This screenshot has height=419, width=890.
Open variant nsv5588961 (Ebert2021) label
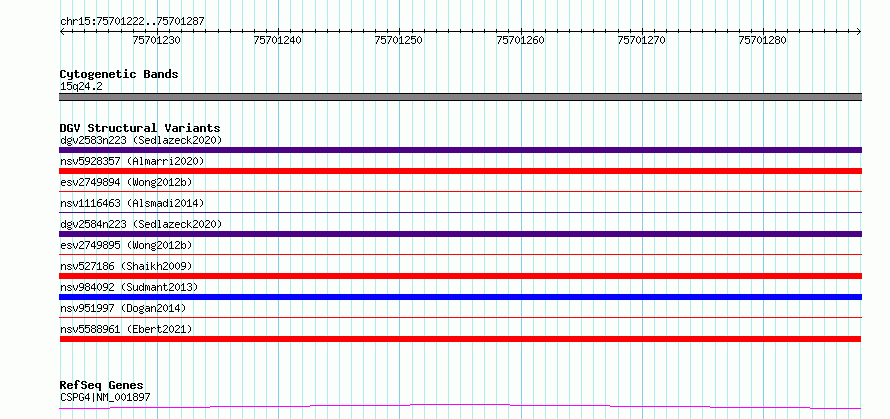pyautogui.click(x=126, y=329)
